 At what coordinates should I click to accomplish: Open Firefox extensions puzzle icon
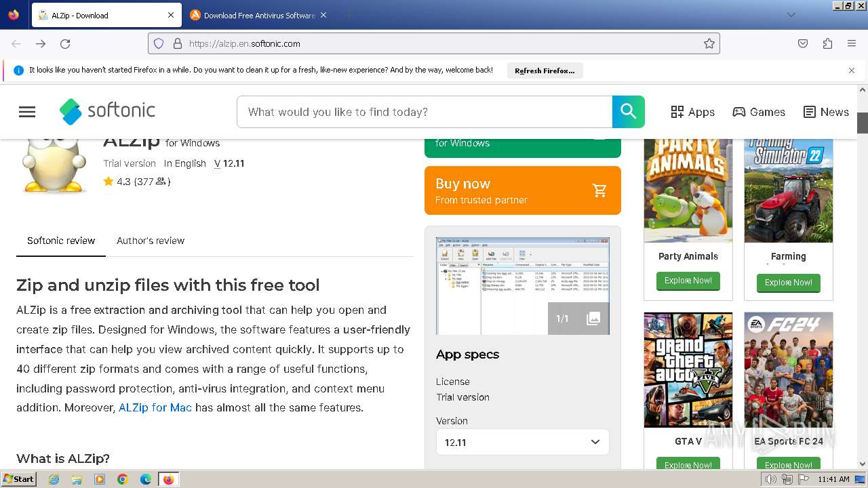point(827,43)
